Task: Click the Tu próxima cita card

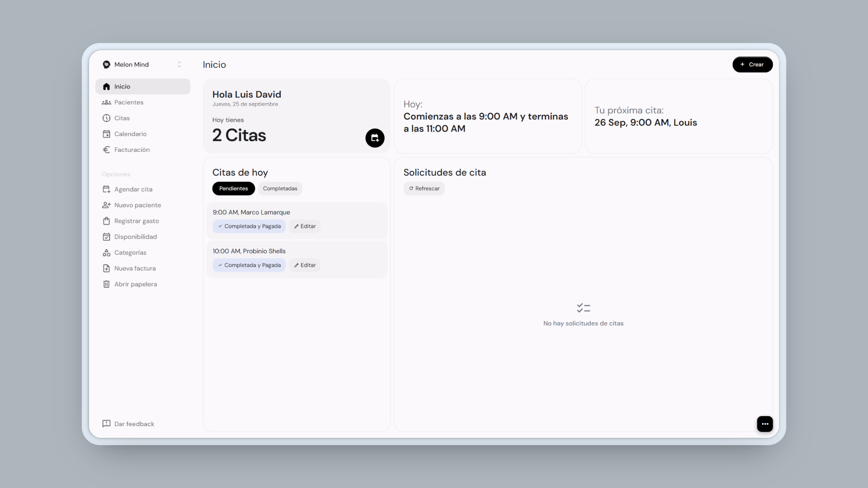Action: 678,117
